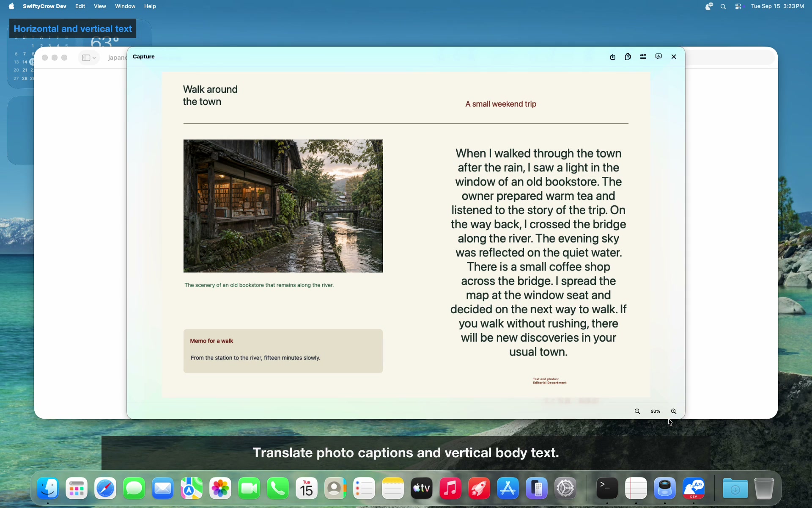The width and height of the screenshot is (812, 508).
Task: Open the SwiftyCrow Dev icon in the Dock
Action: 694,489
